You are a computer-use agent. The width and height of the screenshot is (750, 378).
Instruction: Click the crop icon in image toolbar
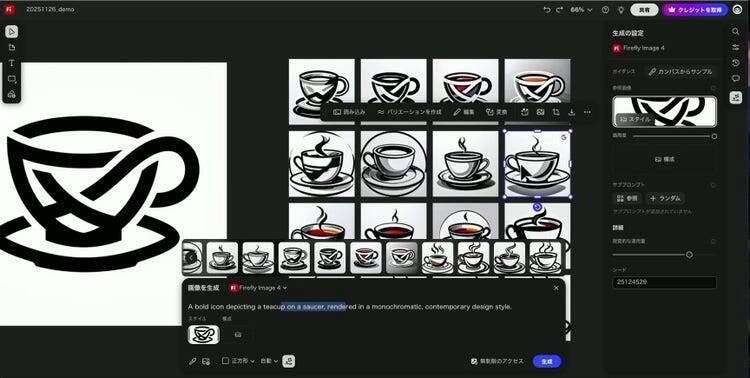(556, 112)
